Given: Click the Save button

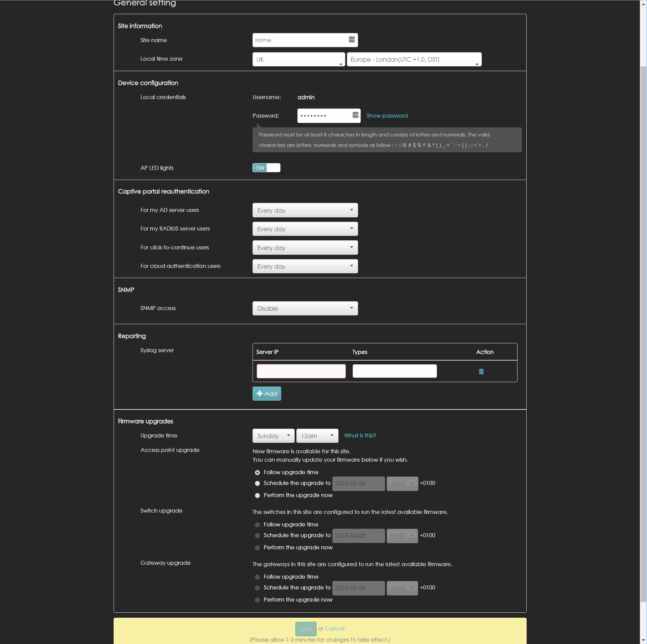Looking at the screenshot, I should click(x=305, y=629).
